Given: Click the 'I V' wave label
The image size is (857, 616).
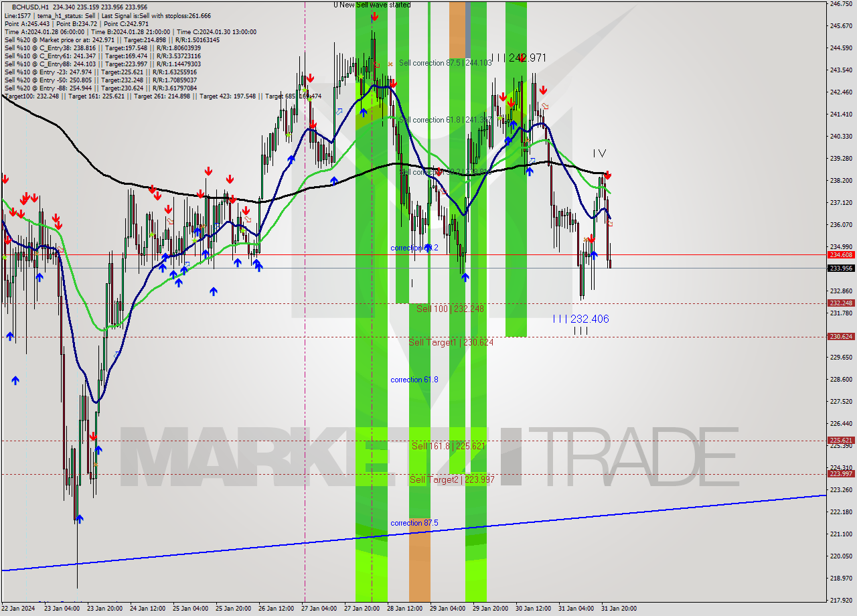Looking at the screenshot, I should (x=599, y=153).
